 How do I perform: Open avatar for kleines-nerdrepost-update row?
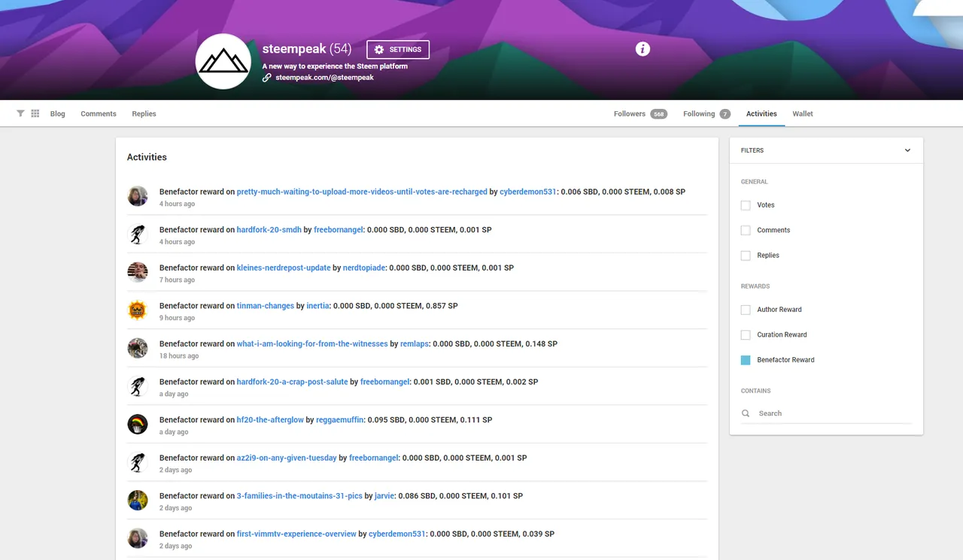[138, 272]
